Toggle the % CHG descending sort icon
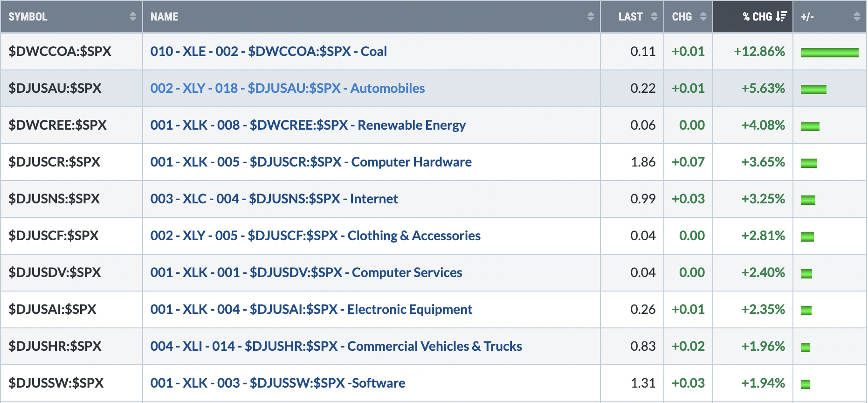The width and height of the screenshot is (868, 403). pyautogui.click(x=782, y=17)
